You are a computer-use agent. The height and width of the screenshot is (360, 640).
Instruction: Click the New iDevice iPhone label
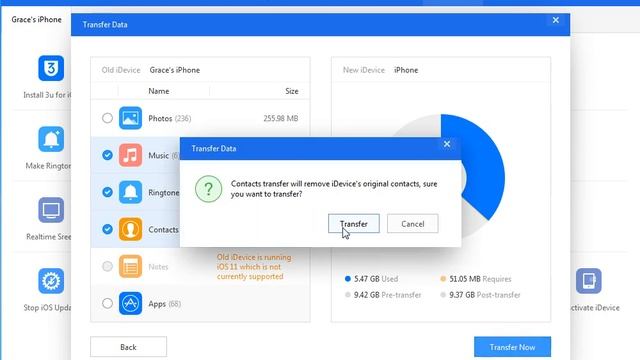[x=380, y=70]
